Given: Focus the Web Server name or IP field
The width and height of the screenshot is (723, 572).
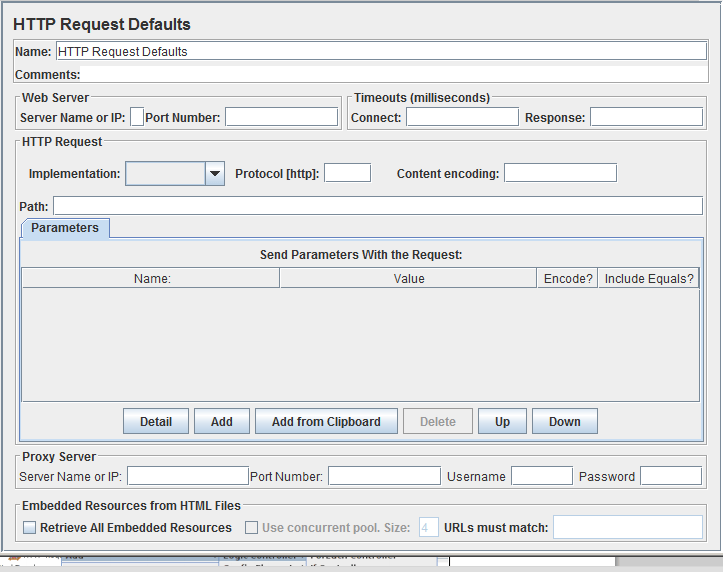Looking at the screenshot, I should [137, 117].
